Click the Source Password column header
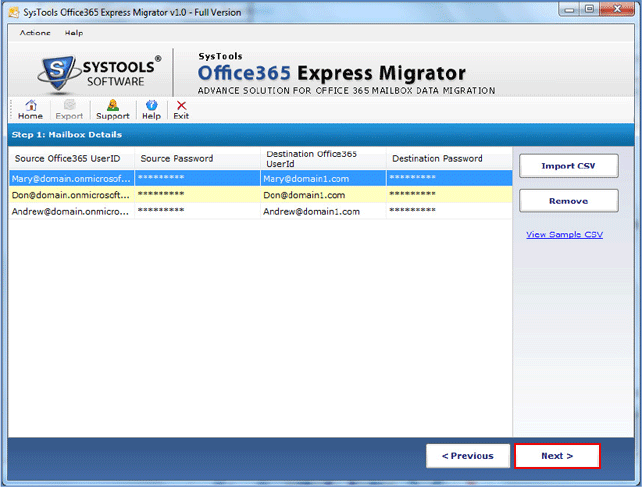The image size is (642, 487). coord(197,159)
